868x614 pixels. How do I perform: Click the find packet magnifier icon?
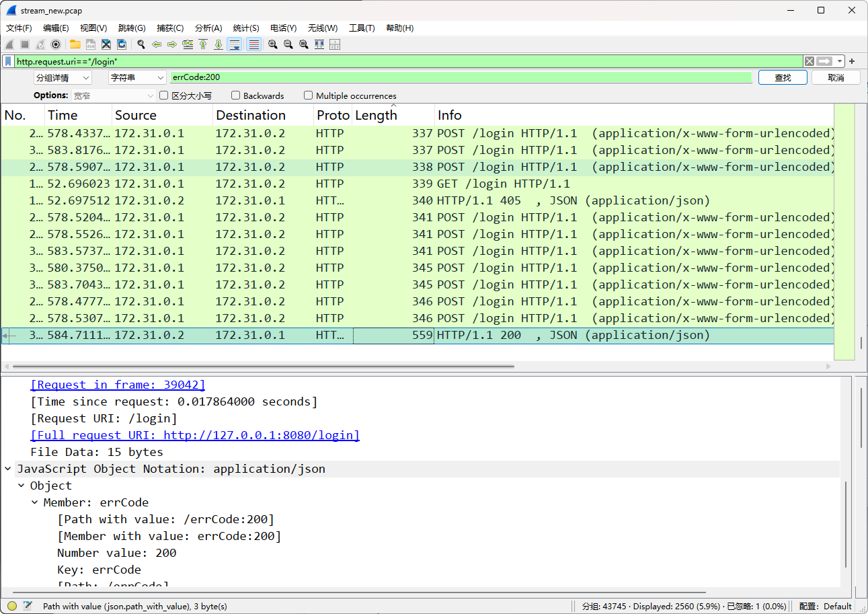coord(141,44)
